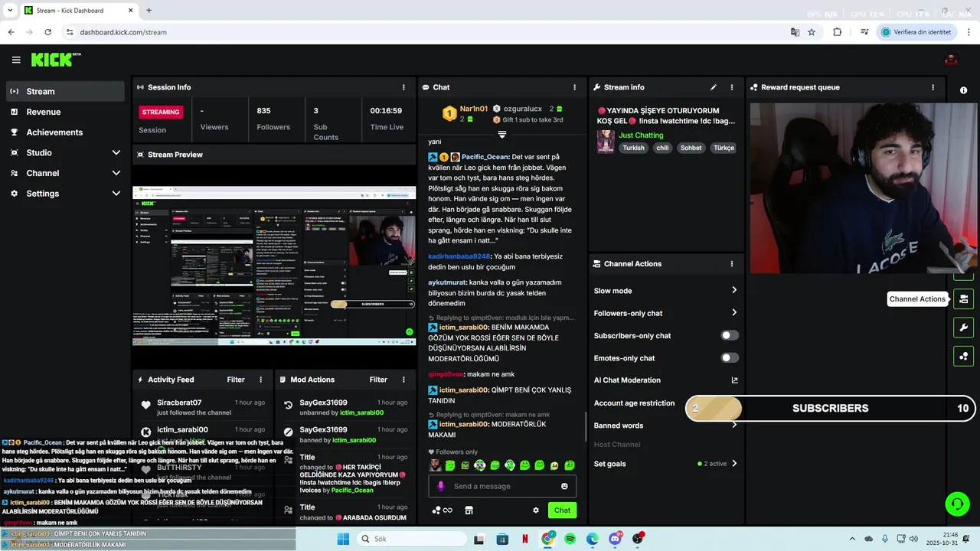Screen dimensions: 980x551
Task: Click the Sohbet stream tag
Action: click(691, 148)
